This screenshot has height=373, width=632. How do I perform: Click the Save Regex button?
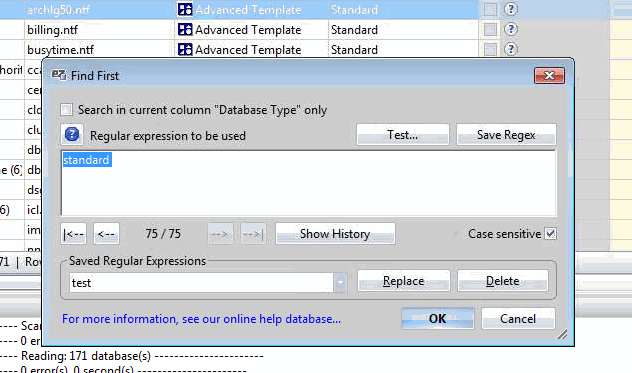506,134
